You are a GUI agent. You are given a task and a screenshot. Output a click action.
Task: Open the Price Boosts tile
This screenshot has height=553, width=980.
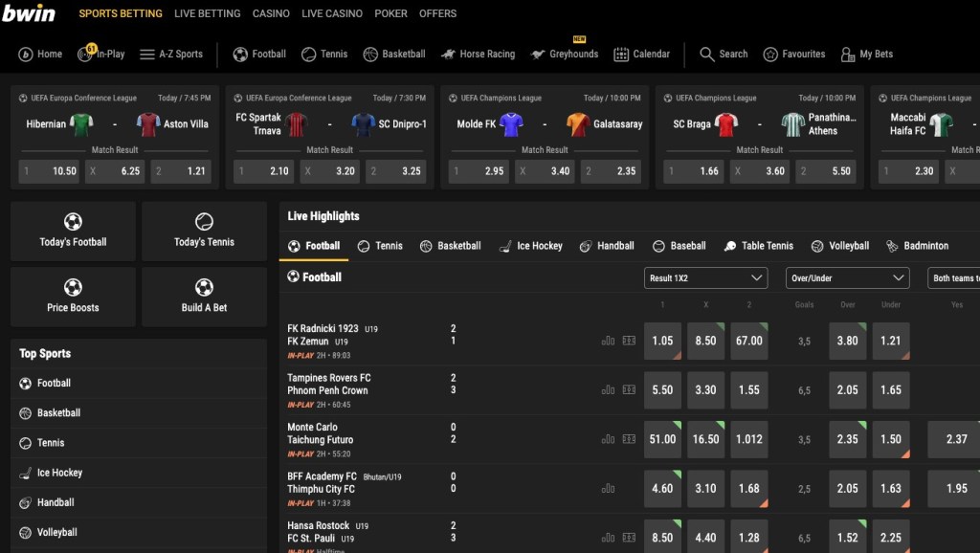pyautogui.click(x=73, y=297)
